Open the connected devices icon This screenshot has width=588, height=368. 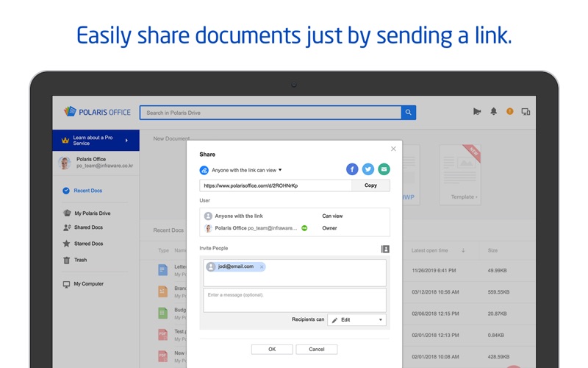point(526,112)
